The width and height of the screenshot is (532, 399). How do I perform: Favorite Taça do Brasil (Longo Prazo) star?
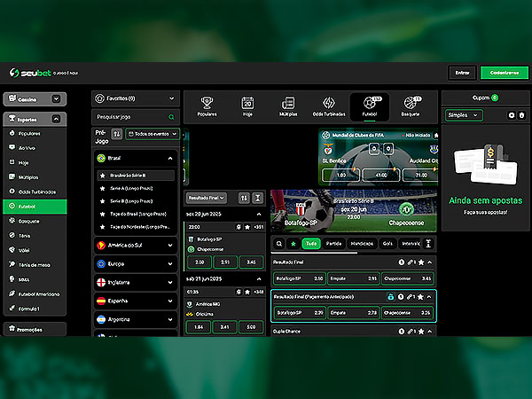point(103,214)
